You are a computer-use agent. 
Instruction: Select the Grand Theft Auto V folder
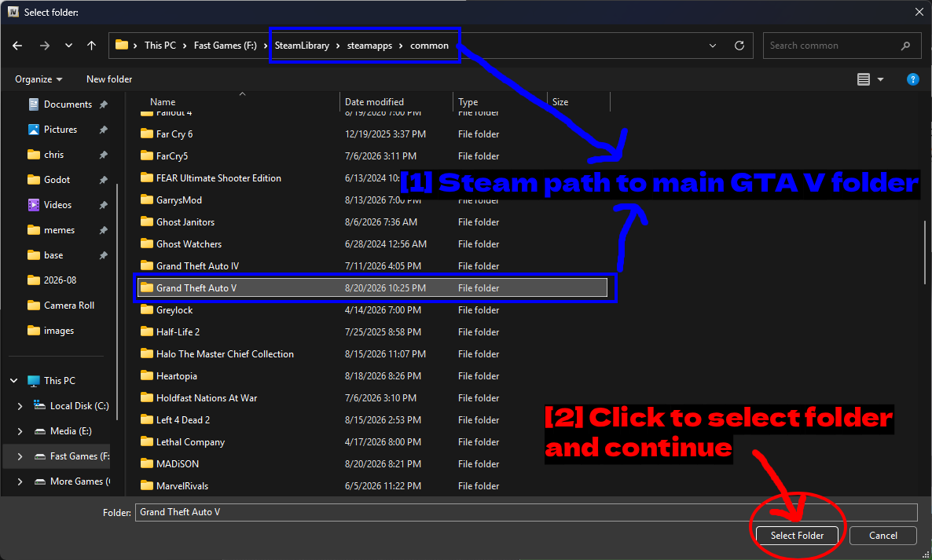[x=372, y=288]
